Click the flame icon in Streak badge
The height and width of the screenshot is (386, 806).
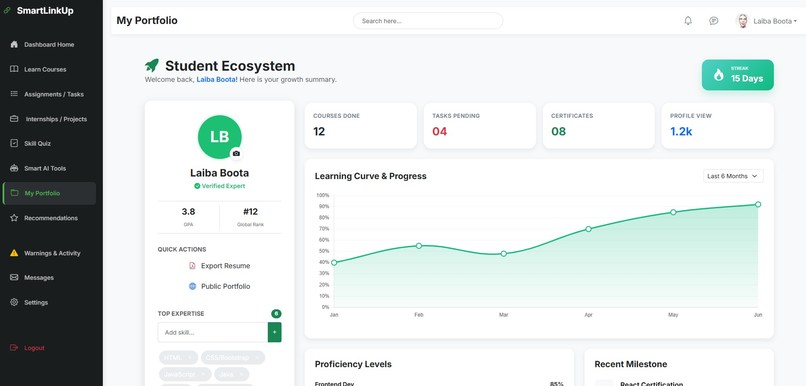tap(719, 75)
